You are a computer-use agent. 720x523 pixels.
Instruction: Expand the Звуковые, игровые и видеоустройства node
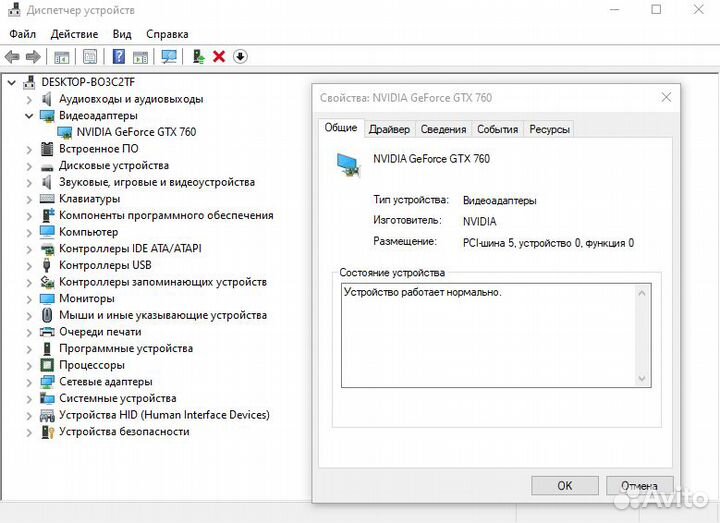pos(29,183)
